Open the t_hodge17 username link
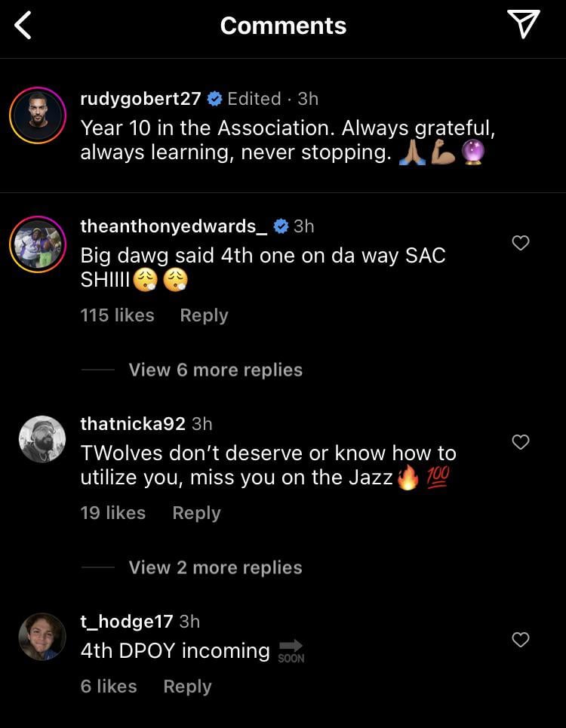 (126, 622)
